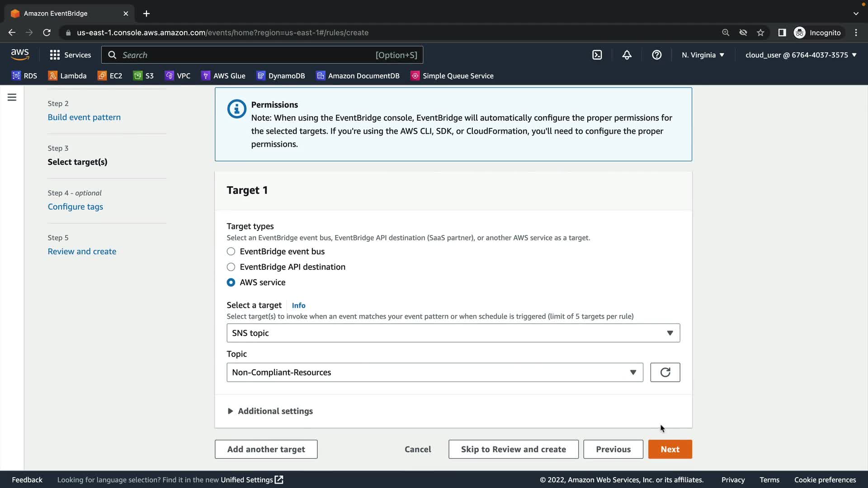Select AWS service radio option

(231, 282)
